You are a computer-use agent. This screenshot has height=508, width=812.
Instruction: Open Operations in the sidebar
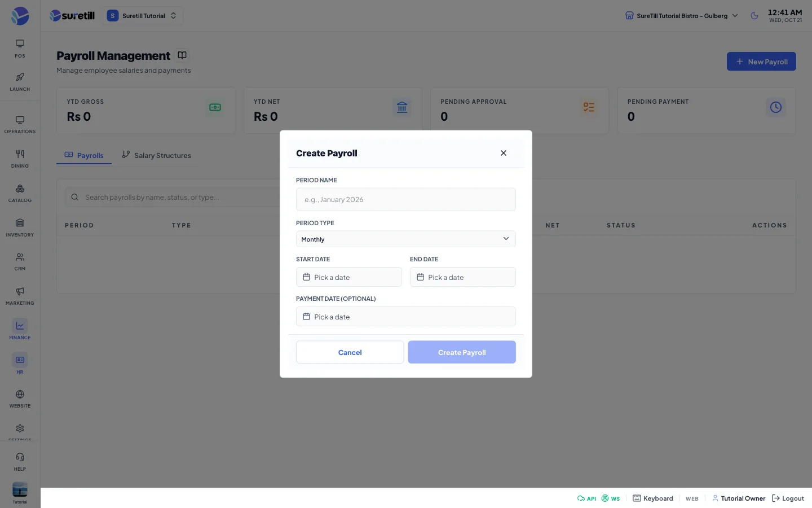point(20,125)
